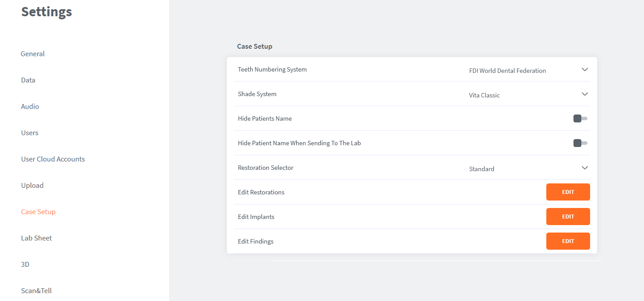Navigate to User Cloud Accounts
Viewport: 644px width, 301px height.
(x=53, y=159)
